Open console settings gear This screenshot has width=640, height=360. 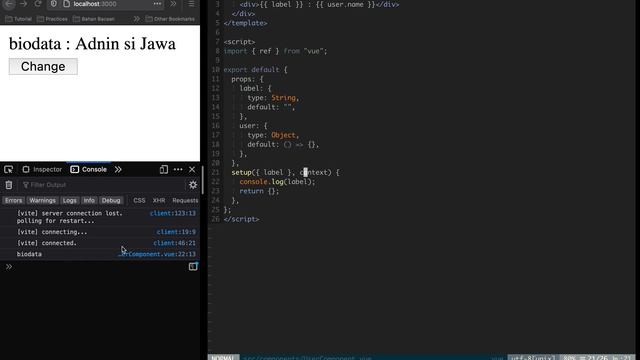coord(193,185)
